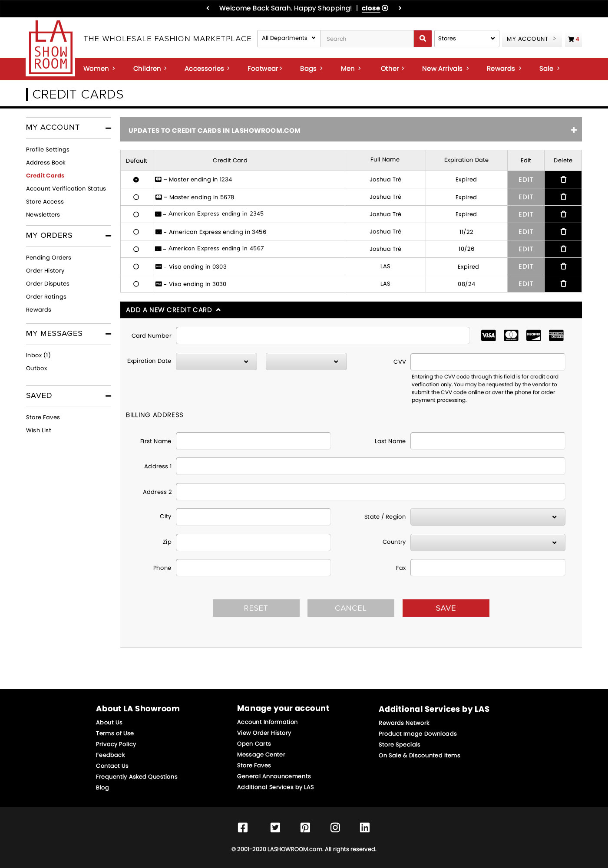Open the shopping cart icon

coord(573,39)
